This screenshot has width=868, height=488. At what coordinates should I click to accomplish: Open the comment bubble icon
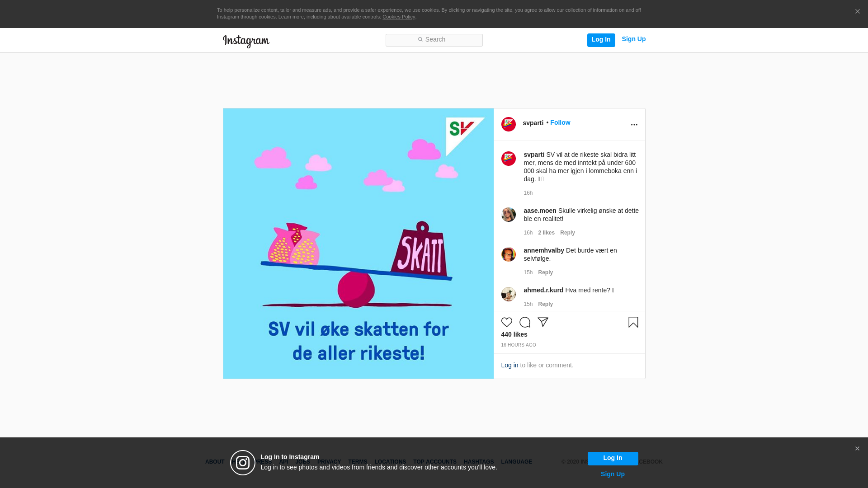[x=524, y=322]
